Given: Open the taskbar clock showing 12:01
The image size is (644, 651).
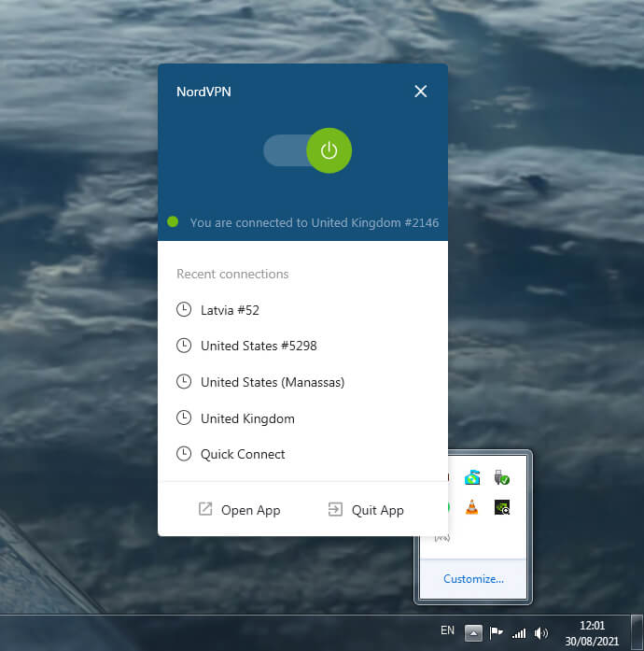Looking at the screenshot, I should click(x=592, y=633).
